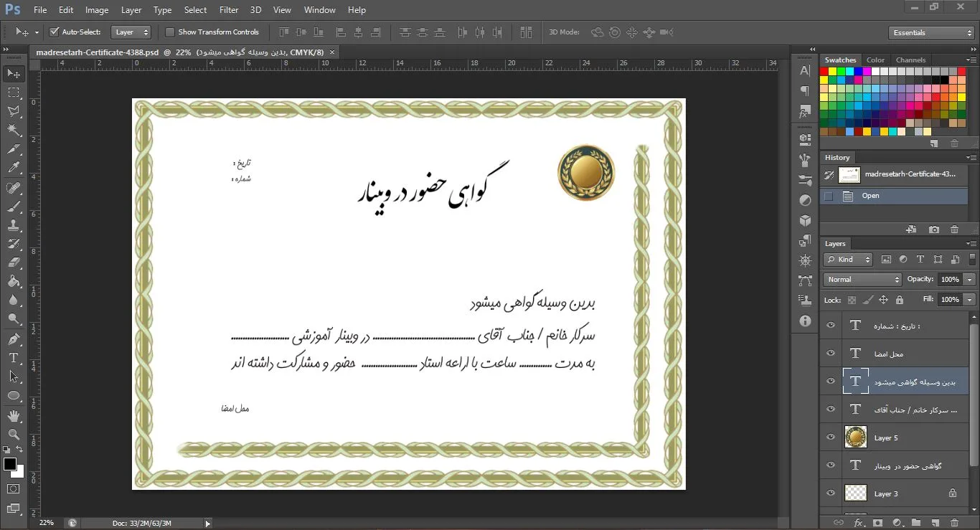980x530 pixels.
Task: Hide the گواهی حضور در وبینار layer
Action: 831,465
